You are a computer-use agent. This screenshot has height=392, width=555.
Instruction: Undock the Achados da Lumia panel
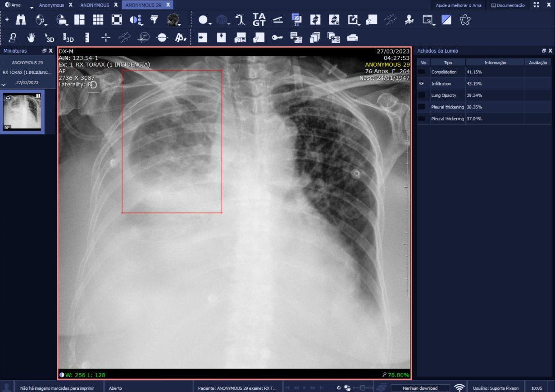[544, 51]
